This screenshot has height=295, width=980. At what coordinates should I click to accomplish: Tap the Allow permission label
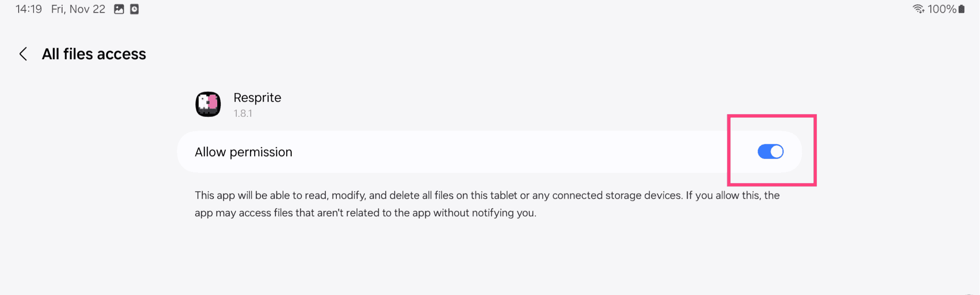tap(244, 152)
